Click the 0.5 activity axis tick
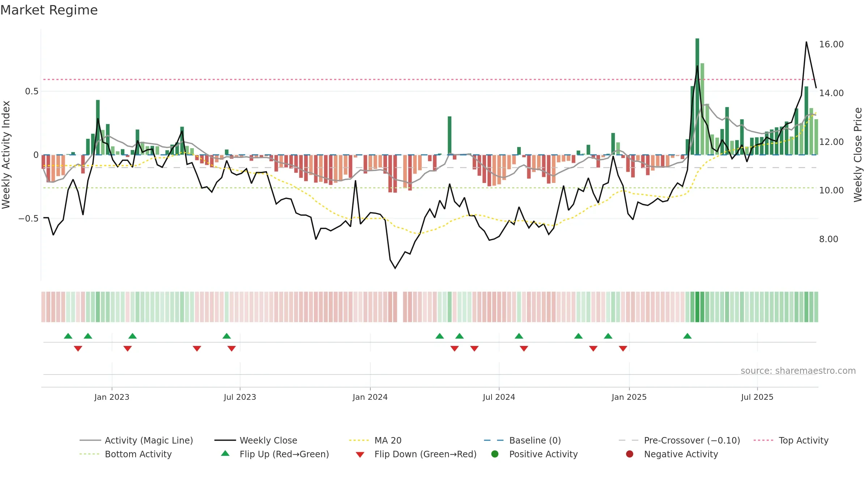 (31, 91)
